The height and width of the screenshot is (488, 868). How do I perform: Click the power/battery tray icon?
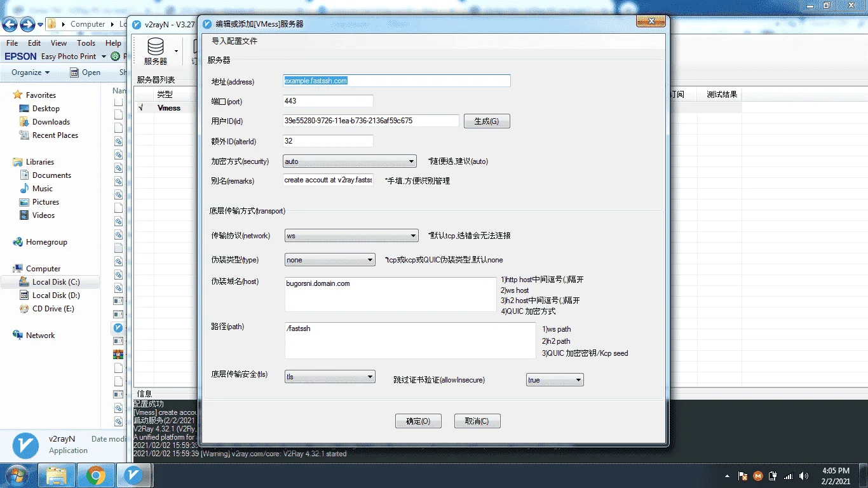tap(773, 476)
